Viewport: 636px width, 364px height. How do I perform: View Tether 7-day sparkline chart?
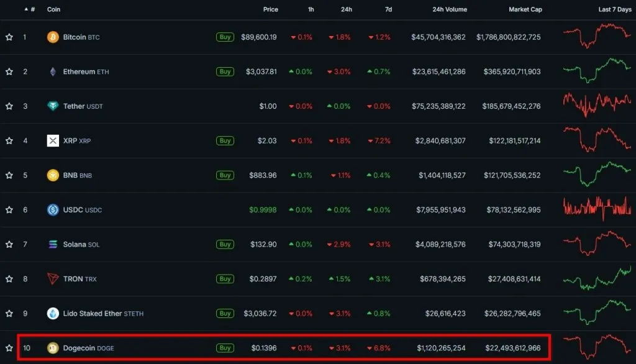[597, 105]
